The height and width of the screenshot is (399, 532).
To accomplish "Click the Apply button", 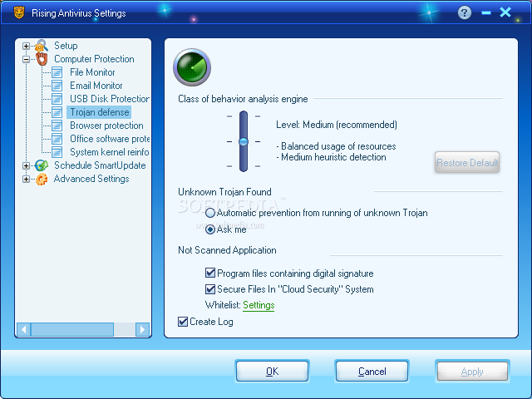I will (472, 372).
